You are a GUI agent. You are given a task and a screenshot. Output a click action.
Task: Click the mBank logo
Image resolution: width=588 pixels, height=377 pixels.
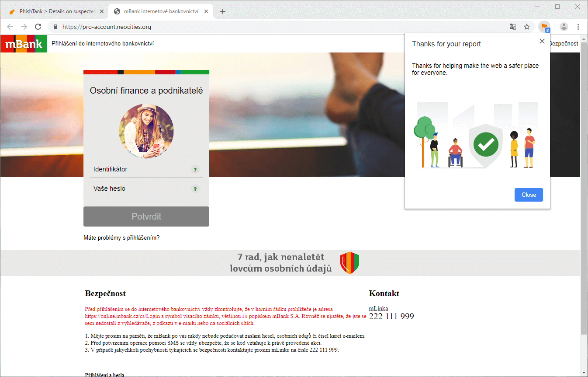pyautogui.click(x=24, y=44)
